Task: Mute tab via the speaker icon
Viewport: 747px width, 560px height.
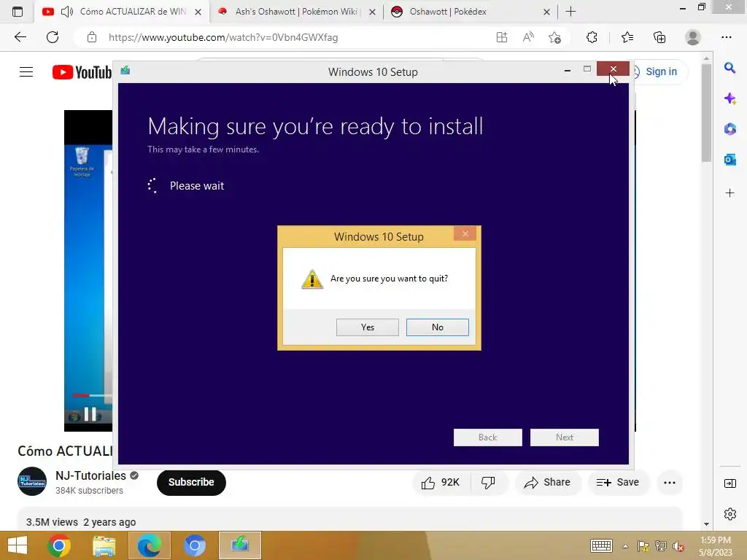Action: point(67,12)
